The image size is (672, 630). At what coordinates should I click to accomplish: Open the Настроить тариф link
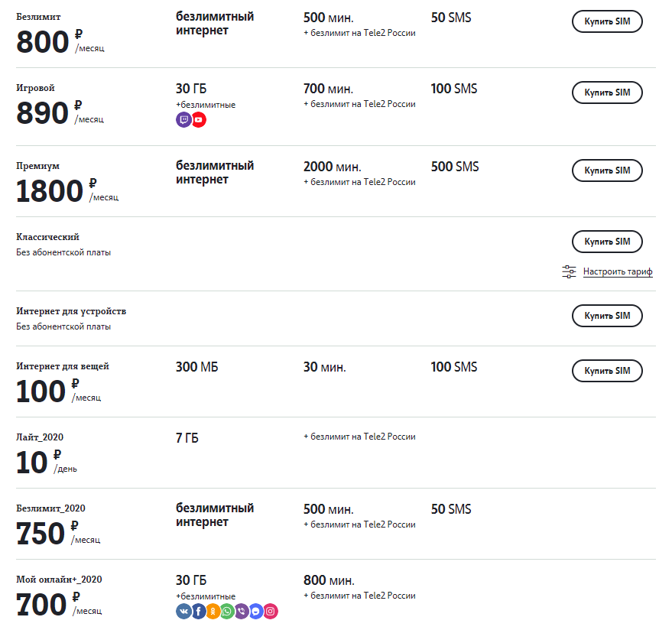(x=618, y=271)
